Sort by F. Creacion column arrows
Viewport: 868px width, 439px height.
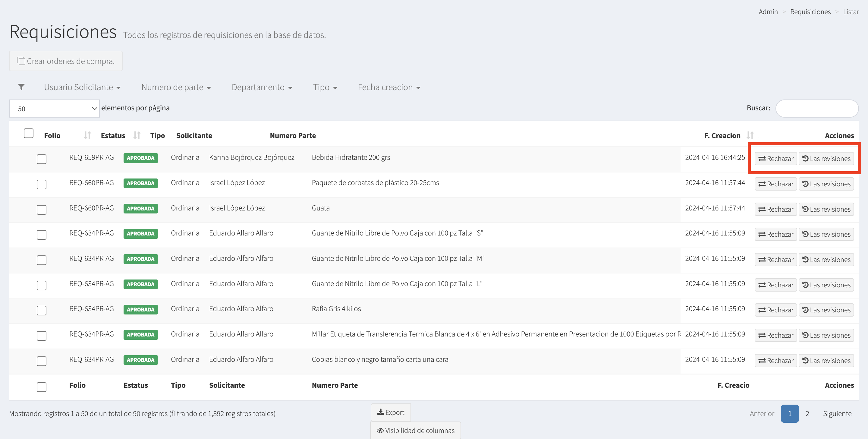click(x=750, y=136)
